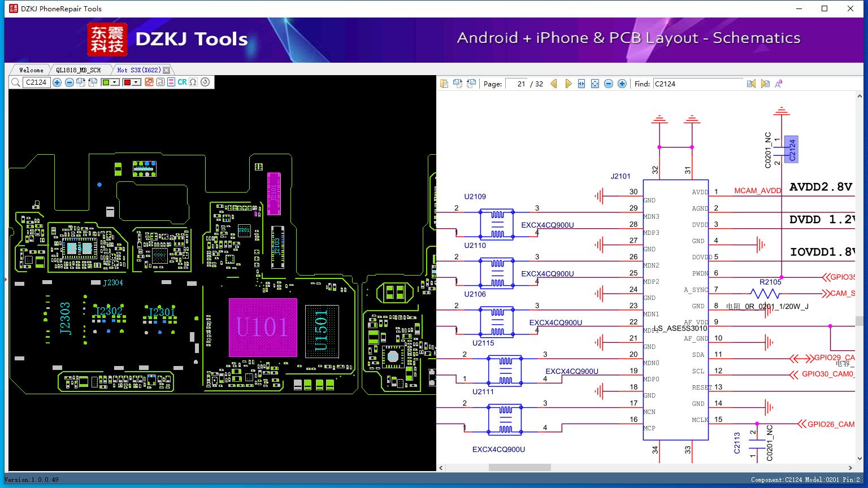
Task: Click the green color swatch
Action: click(x=106, y=82)
